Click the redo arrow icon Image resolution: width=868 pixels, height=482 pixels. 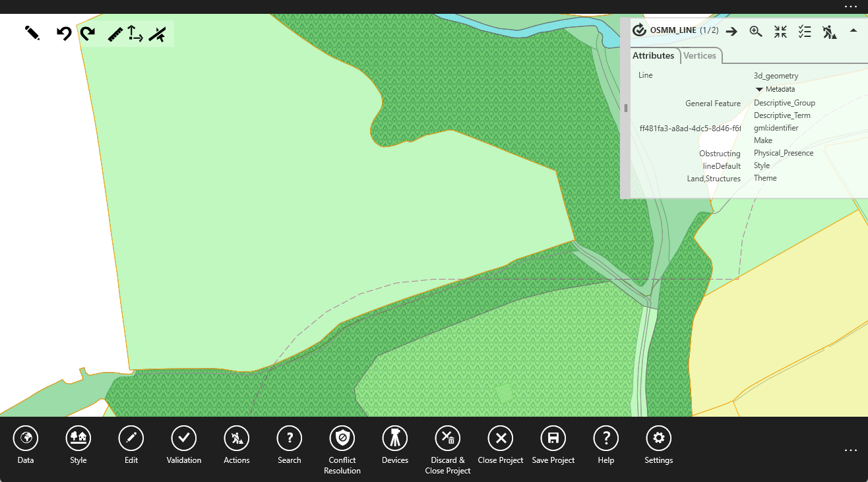click(87, 34)
